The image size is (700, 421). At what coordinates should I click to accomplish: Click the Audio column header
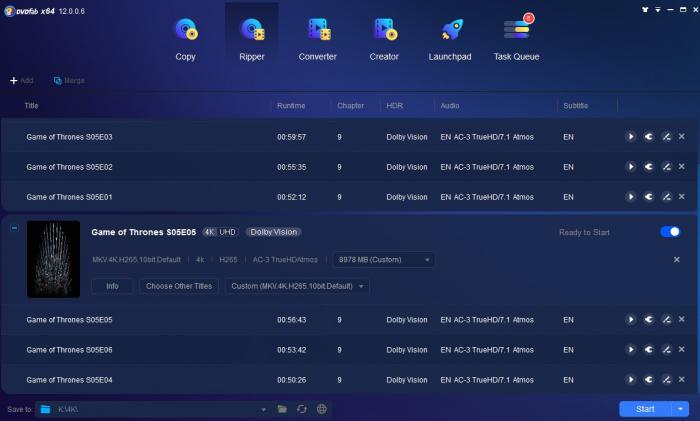pos(450,105)
